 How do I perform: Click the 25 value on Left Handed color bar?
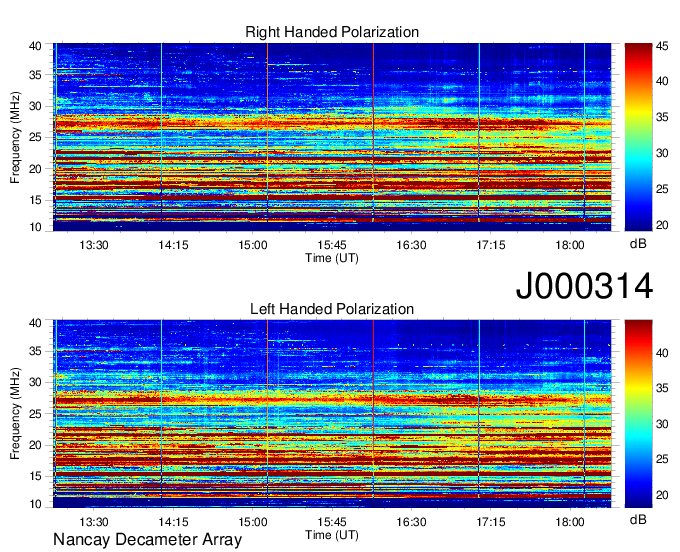[662, 459]
